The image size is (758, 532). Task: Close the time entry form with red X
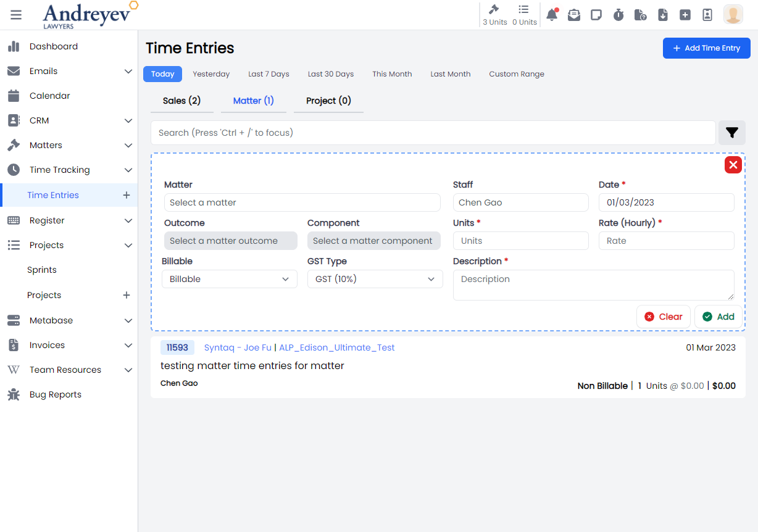733,165
